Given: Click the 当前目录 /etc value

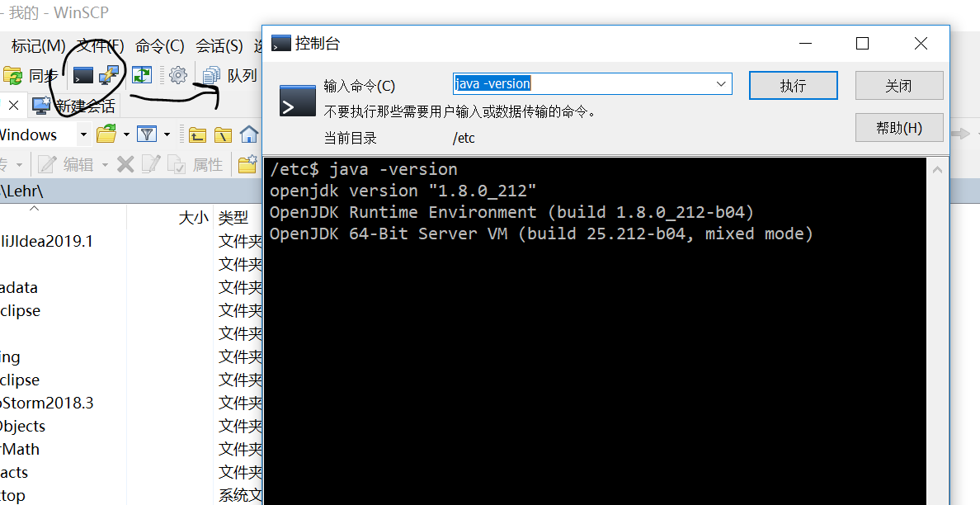Looking at the screenshot, I should tap(464, 138).
